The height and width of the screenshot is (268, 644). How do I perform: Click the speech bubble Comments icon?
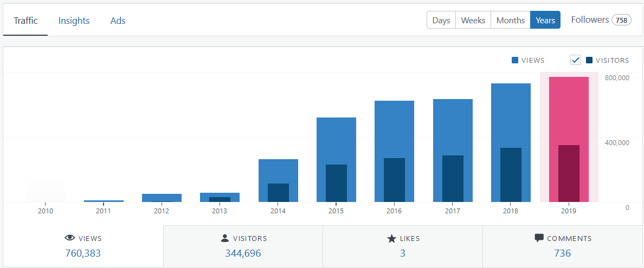point(539,238)
